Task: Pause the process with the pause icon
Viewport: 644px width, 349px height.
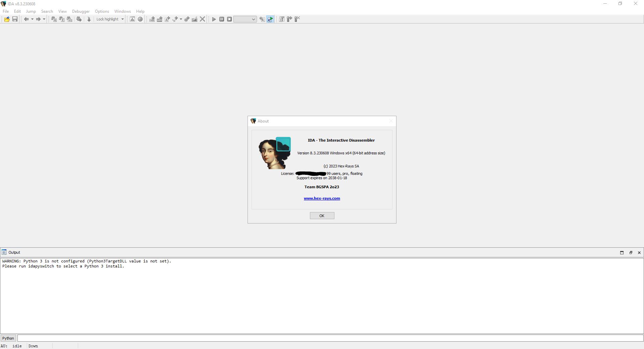Action: click(222, 19)
